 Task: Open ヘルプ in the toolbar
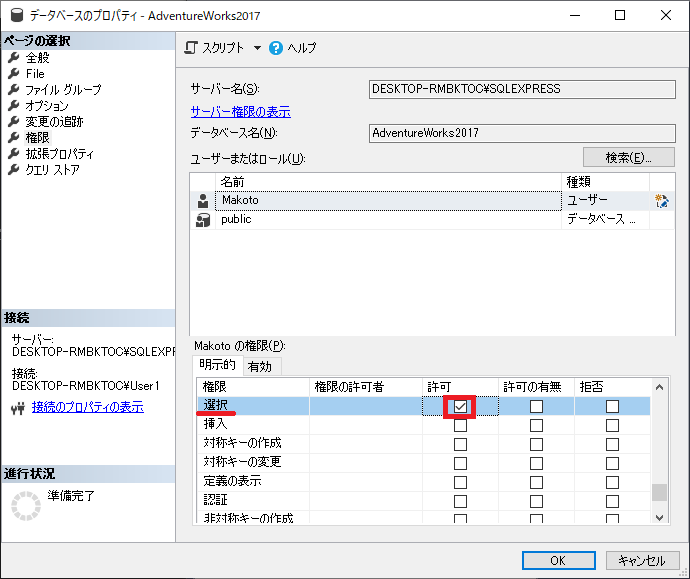coord(302,48)
